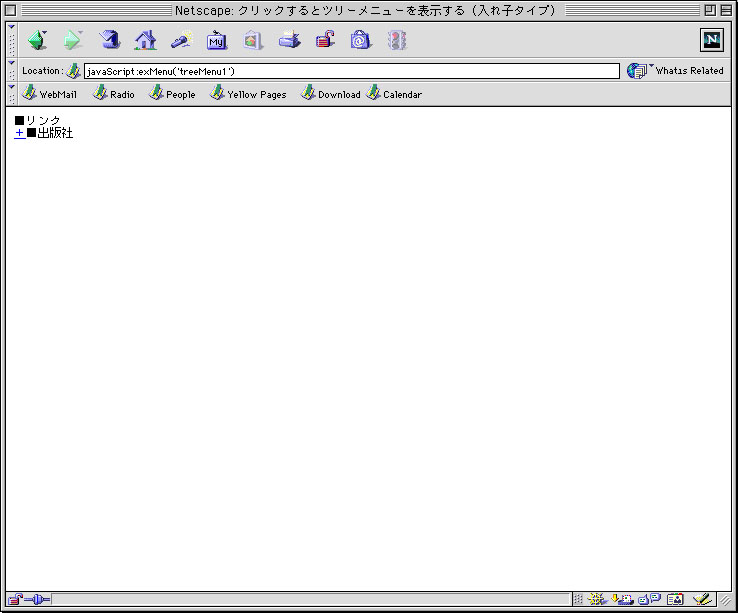738x613 pixels.
Task: Click the Forward navigation arrow
Action: tap(72, 40)
